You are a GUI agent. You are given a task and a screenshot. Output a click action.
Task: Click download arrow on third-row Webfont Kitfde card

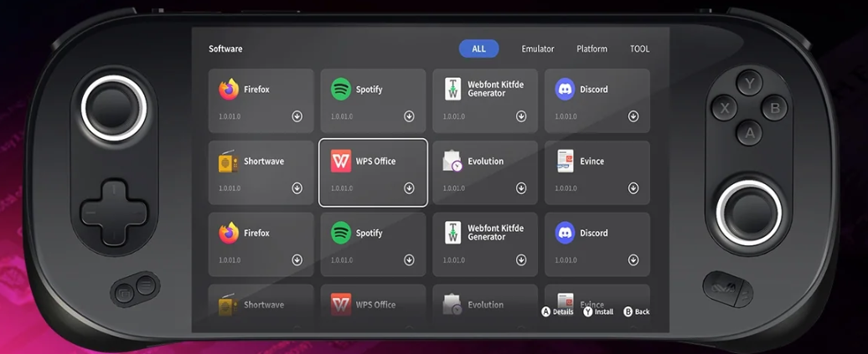(521, 260)
